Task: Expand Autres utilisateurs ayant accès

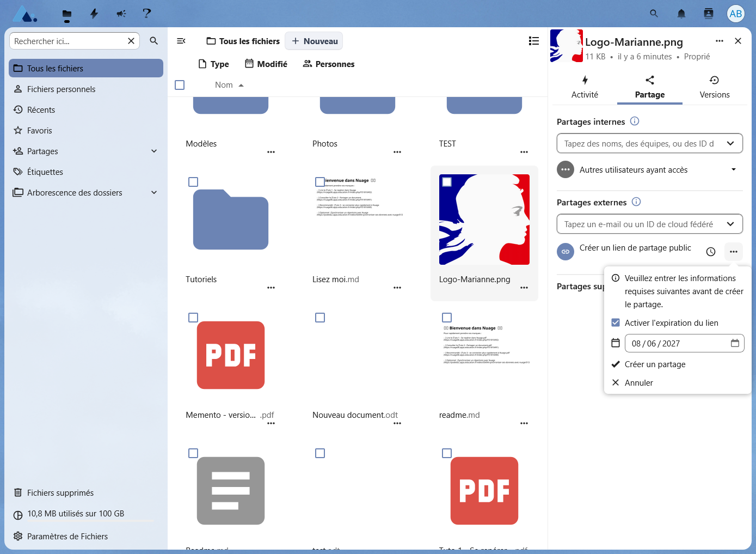Action: tap(734, 169)
